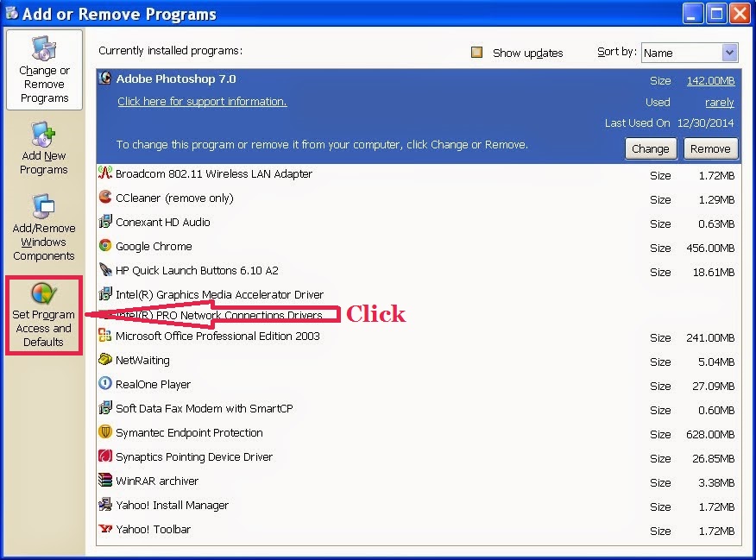The height and width of the screenshot is (560, 756).
Task: Click the title bar Add or Remove Programs icon
Action: tap(11, 13)
